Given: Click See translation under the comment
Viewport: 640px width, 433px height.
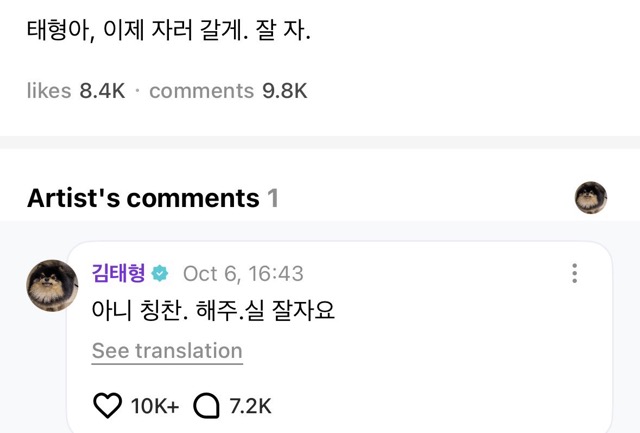Looking at the screenshot, I should [167, 351].
